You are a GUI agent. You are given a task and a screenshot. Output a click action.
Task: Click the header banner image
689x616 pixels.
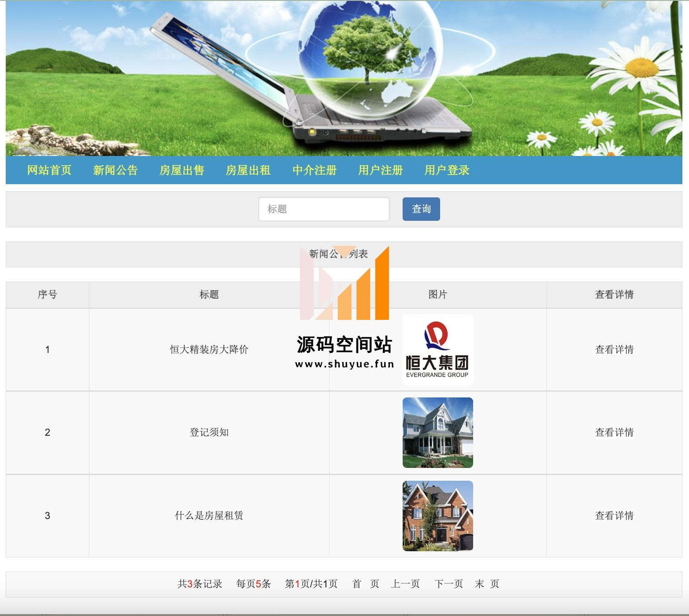pos(344,78)
